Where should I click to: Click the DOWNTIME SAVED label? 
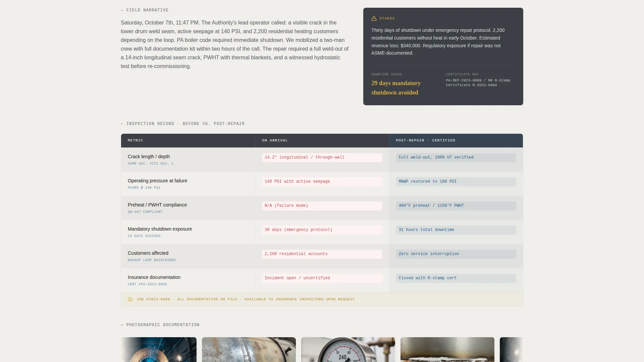pyautogui.click(x=386, y=74)
